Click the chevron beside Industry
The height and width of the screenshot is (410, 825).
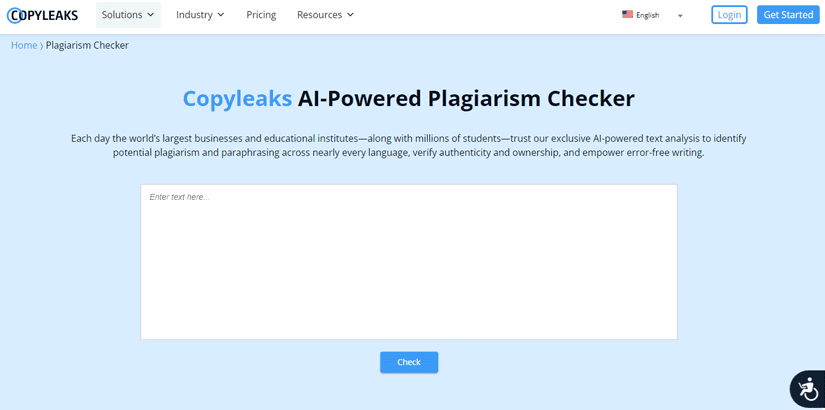pyautogui.click(x=221, y=15)
